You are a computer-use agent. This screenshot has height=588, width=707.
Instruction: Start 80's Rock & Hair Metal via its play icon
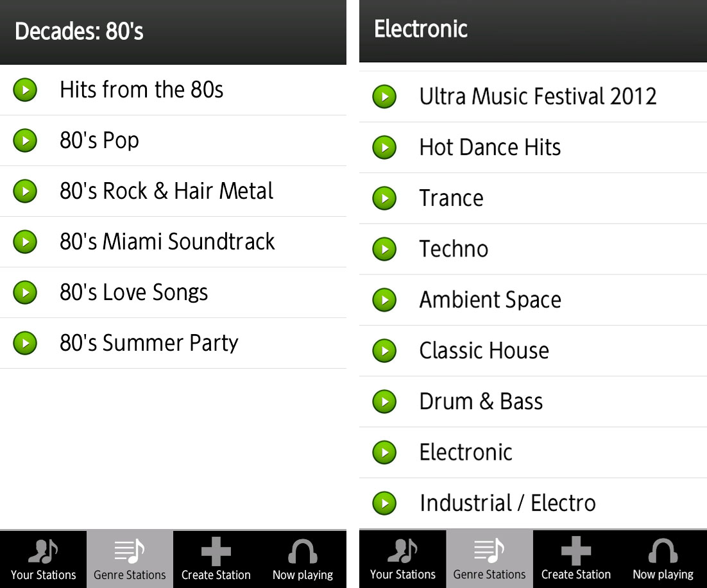pos(25,190)
